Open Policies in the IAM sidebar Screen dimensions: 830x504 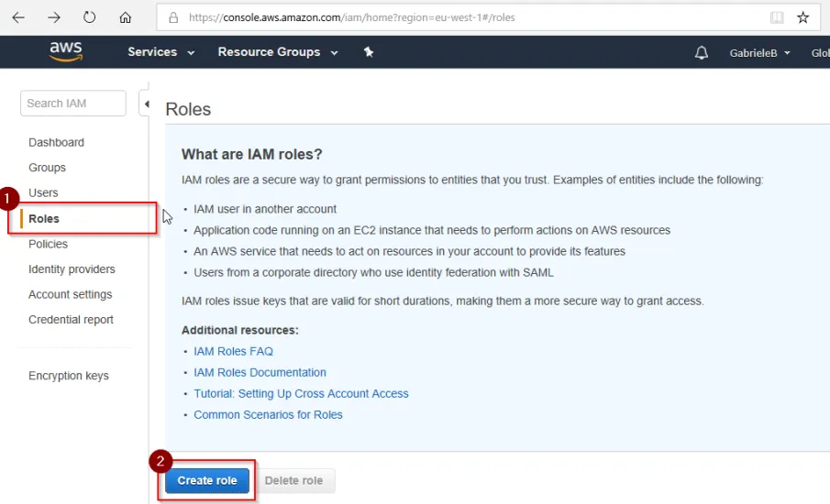click(x=49, y=244)
